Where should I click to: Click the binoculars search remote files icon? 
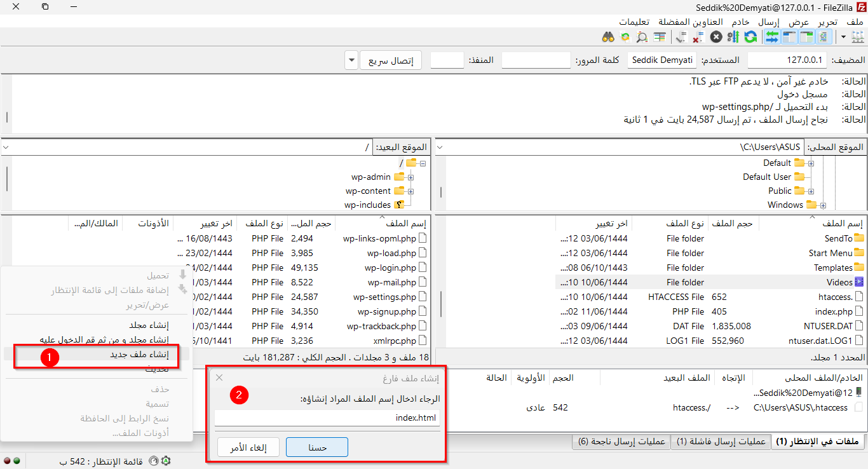608,37
